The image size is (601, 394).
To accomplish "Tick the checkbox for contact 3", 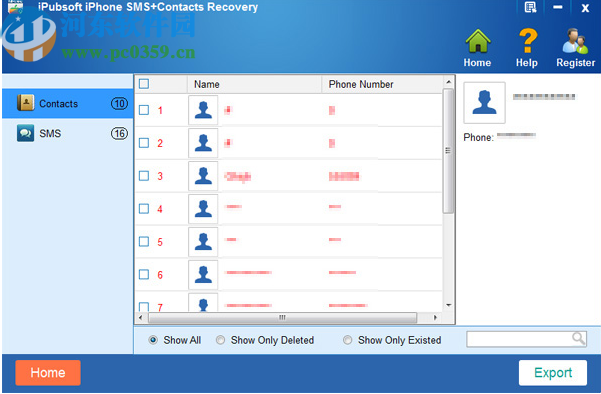I will point(144,176).
